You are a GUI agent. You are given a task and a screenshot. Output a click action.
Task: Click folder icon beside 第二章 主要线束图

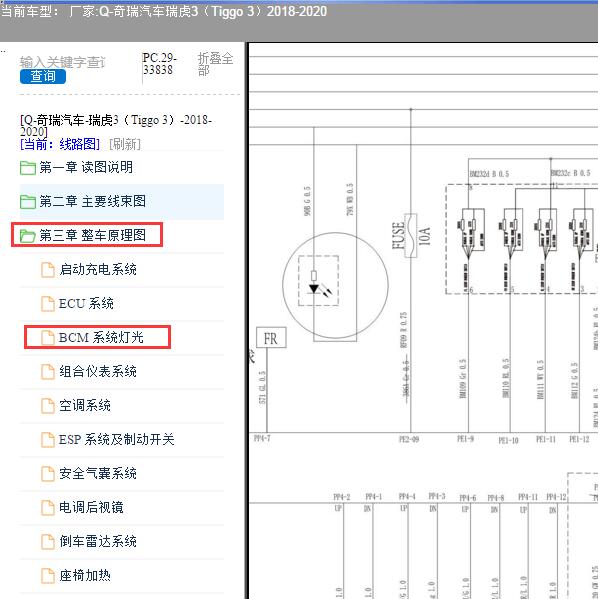(28, 202)
